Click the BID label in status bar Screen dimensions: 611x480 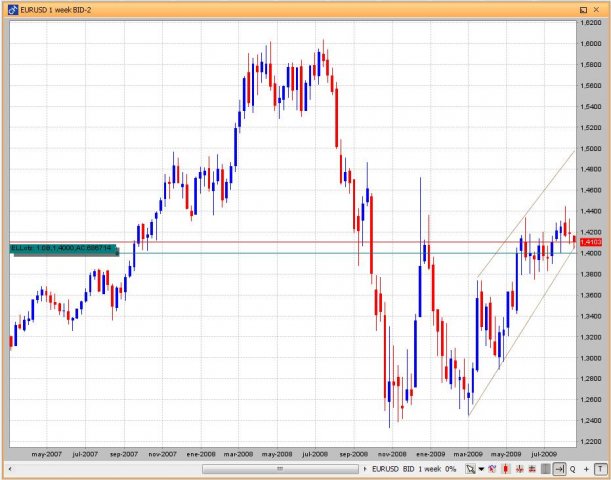[408, 469]
